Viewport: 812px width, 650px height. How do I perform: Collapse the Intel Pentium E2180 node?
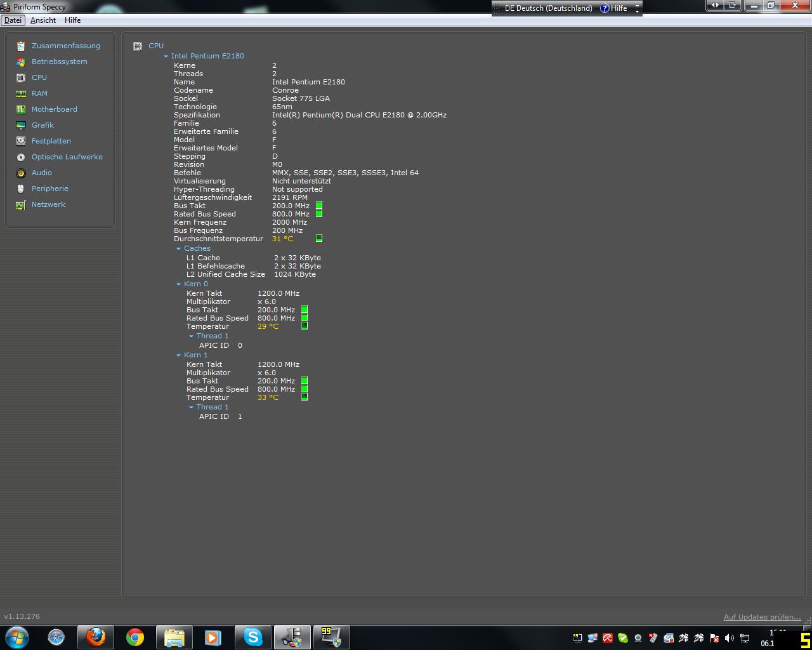tap(166, 56)
